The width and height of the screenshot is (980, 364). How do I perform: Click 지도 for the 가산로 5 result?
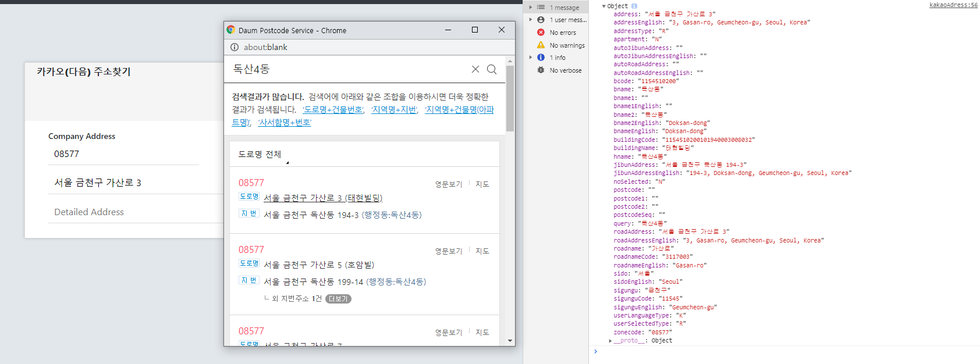(482, 251)
